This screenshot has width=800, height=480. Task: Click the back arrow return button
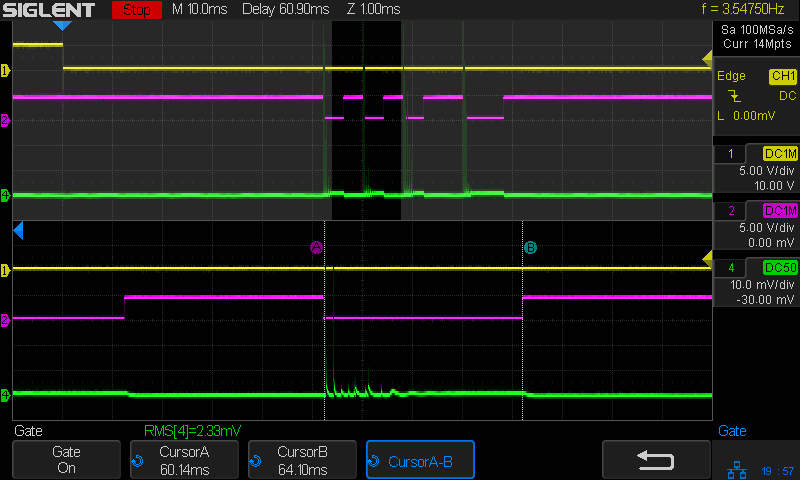[x=656, y=459]
